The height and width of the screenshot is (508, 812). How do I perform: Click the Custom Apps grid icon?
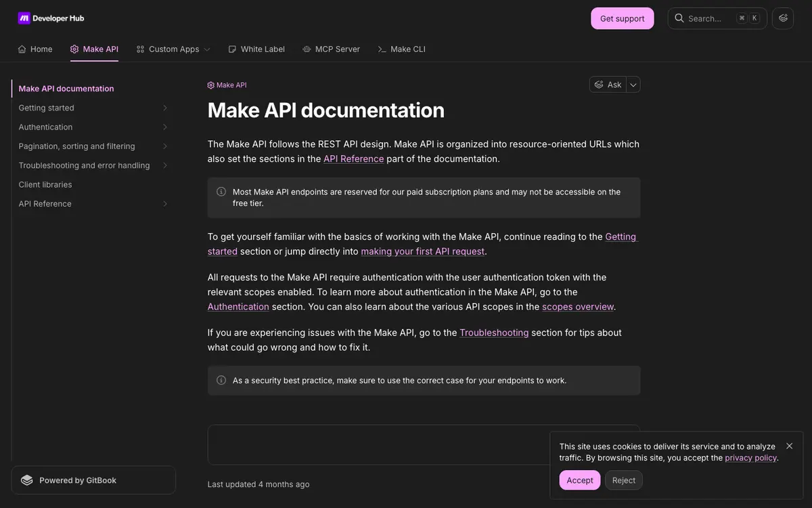[x=140, y=49]
